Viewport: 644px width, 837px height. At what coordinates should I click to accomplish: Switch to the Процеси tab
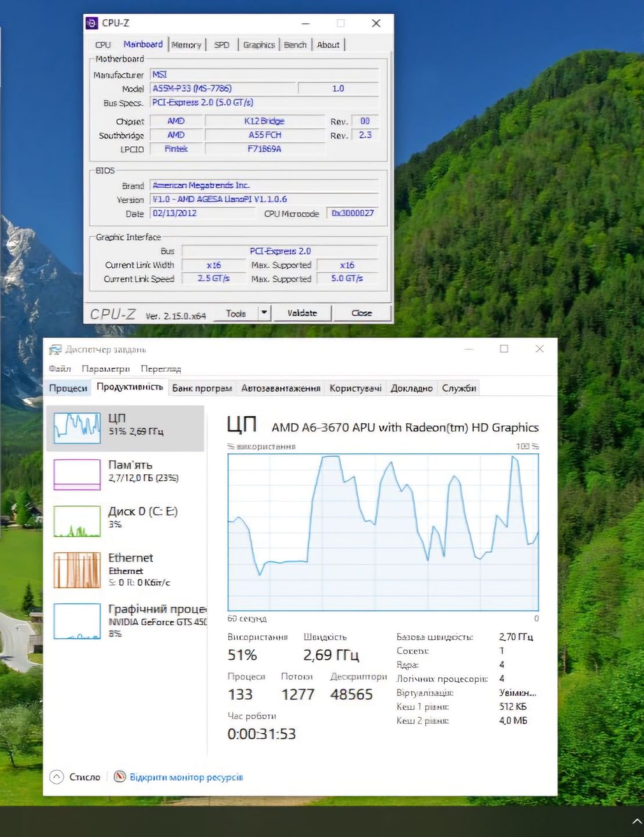[x=68, y=388]
